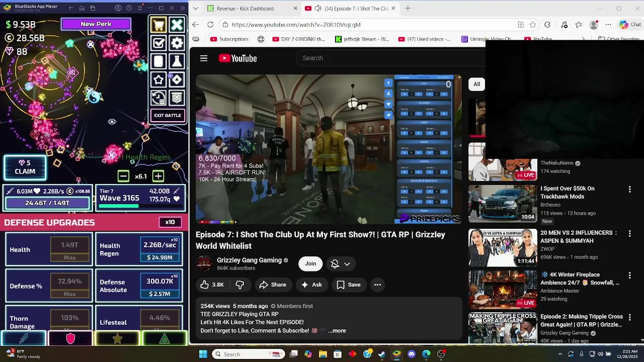Favorite this page with star icon
This screenshot has width=644, height=362.
pos(533,25)
